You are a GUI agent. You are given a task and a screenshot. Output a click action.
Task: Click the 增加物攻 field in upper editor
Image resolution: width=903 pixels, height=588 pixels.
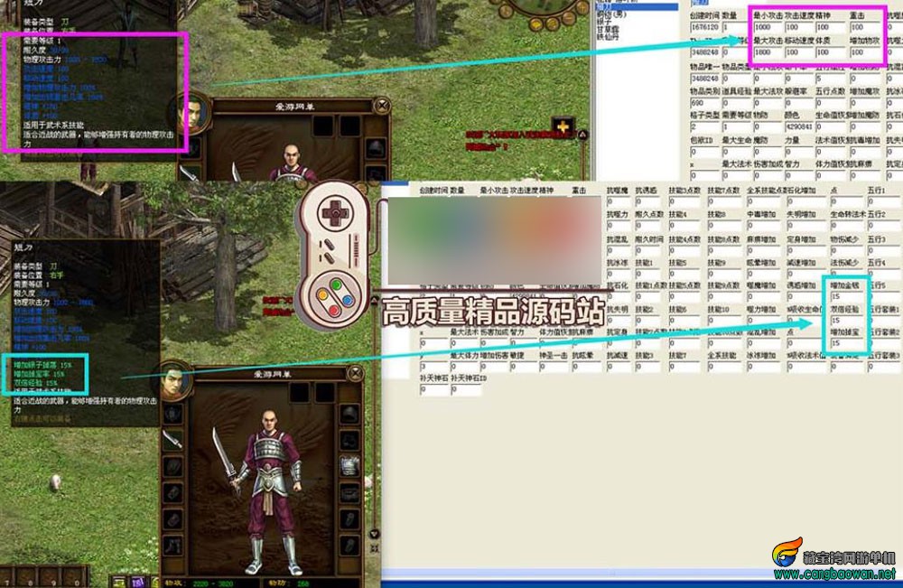pyautogui.click(x=865, y=52)
